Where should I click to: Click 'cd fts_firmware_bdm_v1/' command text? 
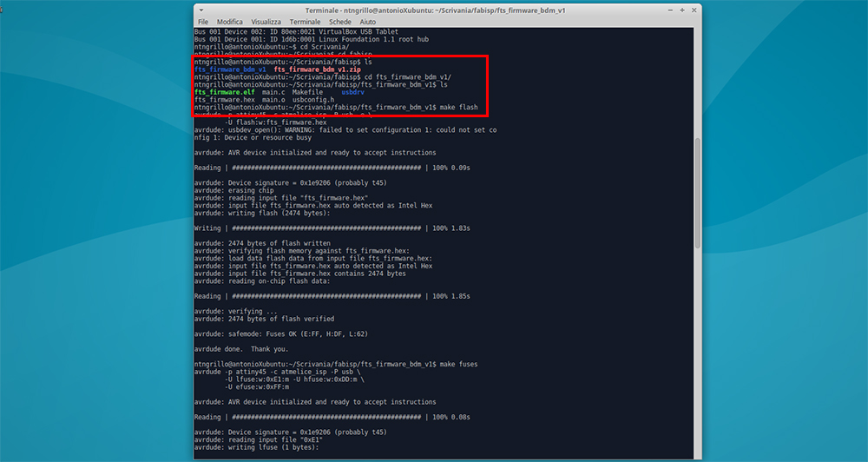click(x=407, y=77)
